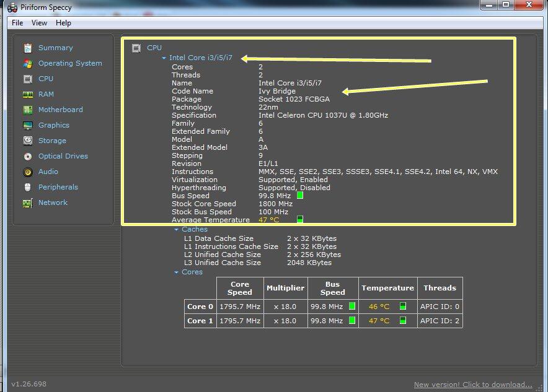Click the L3 Unified Cache Size label
The image size is (548, 392).
pos(223,263)
